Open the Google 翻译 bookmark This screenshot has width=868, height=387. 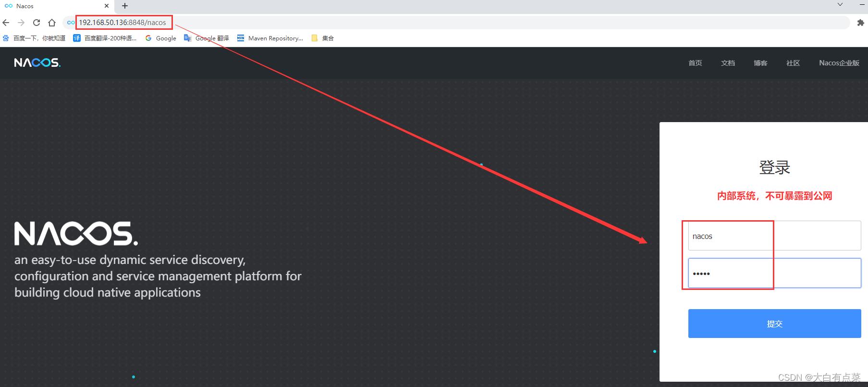(207, 38)
